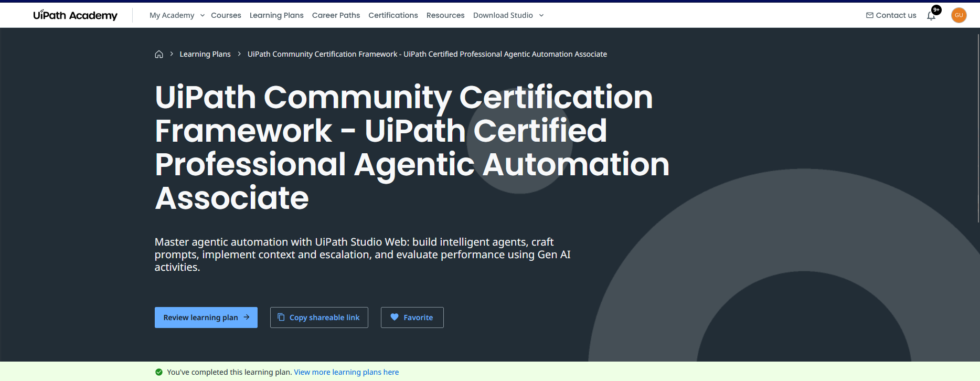
Task: Go to home via breadcrumb house icon
Action: (x=159, y=54)
